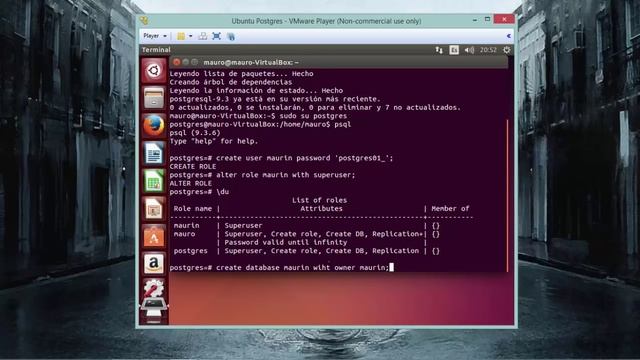Open the Es keyboard layout indicator
Viewport: 640px width, 360px height.
[454, 50]
